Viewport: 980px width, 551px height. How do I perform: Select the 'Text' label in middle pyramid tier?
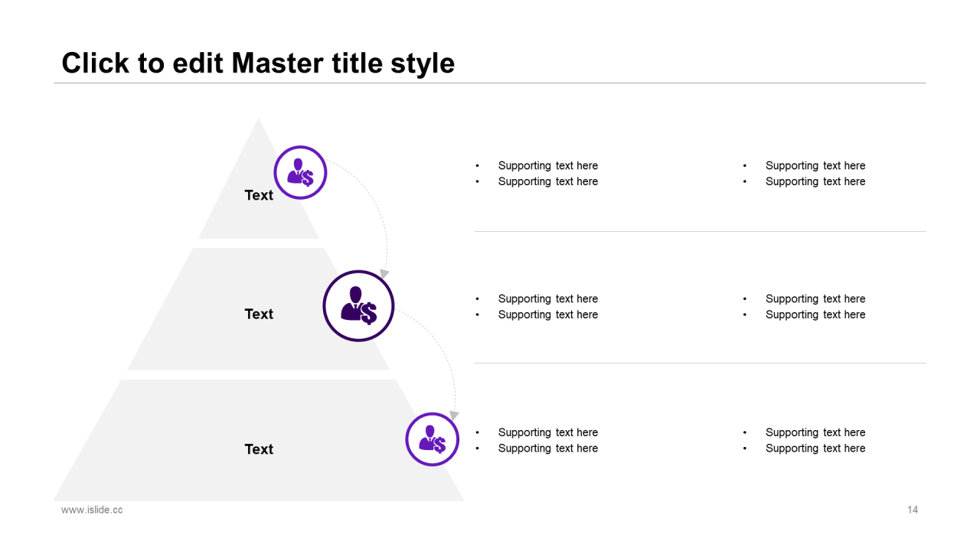pos(259,314)
